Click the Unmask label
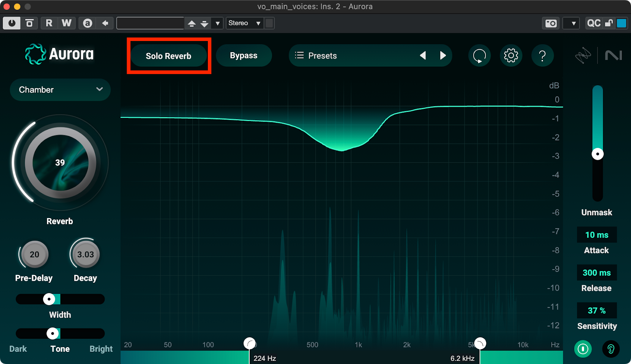This screenshot has height=364, width=631. pyautogui.click(x=597, y=213)
